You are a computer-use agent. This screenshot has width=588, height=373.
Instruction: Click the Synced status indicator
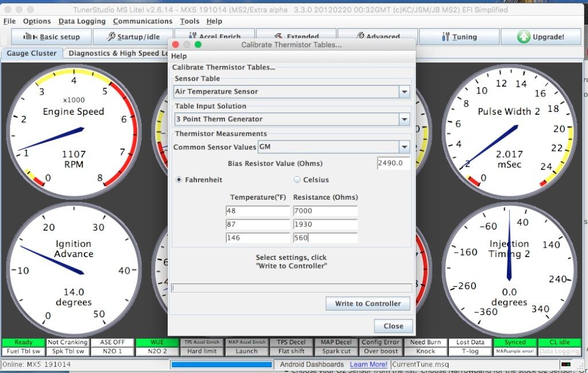pos(515,342)
